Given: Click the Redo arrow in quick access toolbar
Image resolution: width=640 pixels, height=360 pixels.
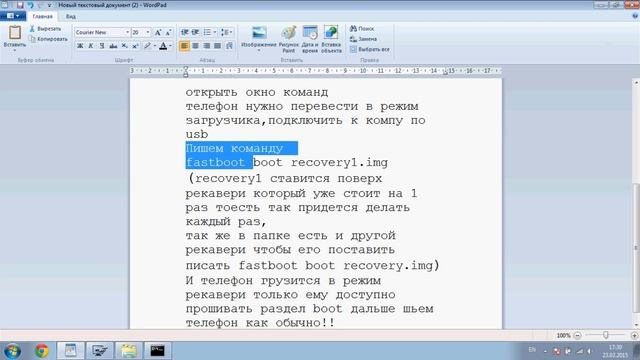Looking at the screenshot, I should pos(40,5).
